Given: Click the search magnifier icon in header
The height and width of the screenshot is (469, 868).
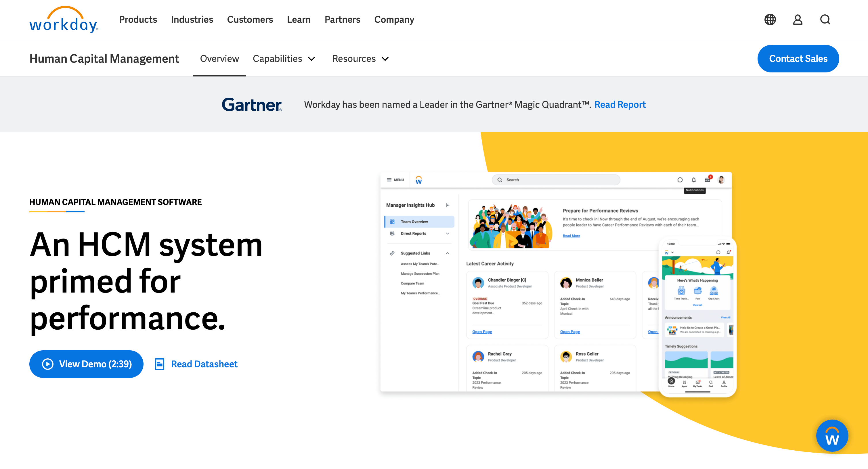Looking at the screenshot, I should pyautogui.click(x=825, y=20).
